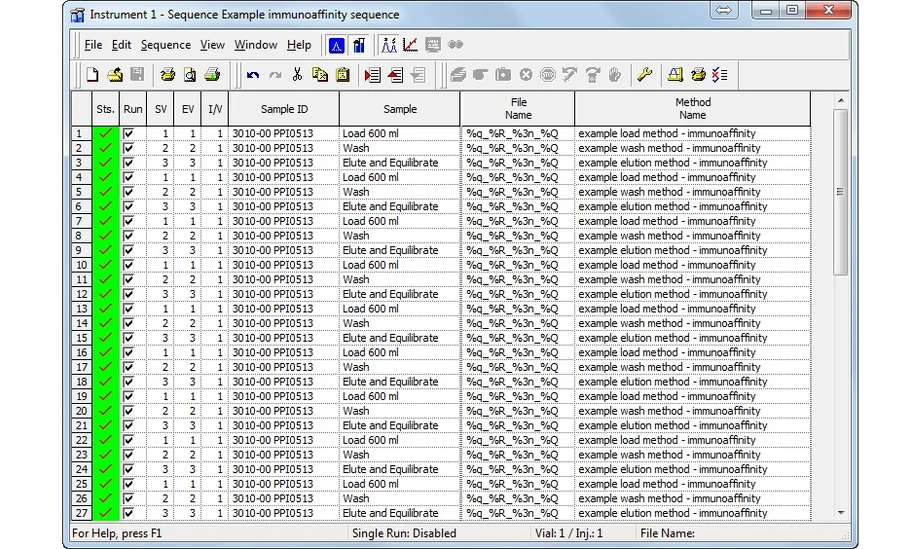Click the scrollbar up arrow

[841, 101]
